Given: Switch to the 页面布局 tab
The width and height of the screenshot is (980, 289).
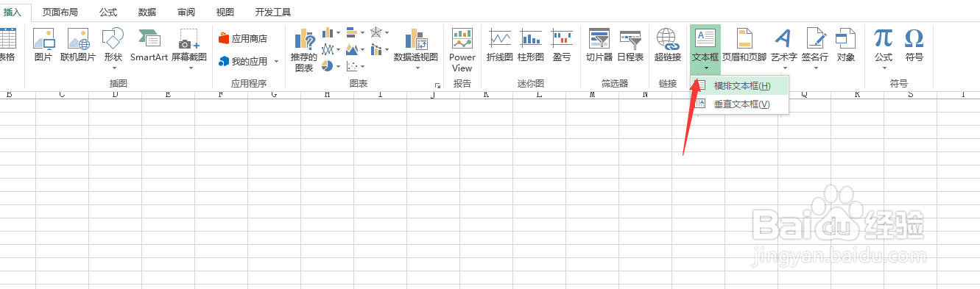Looking at the screenshot, I should click(x=60, y=13).
